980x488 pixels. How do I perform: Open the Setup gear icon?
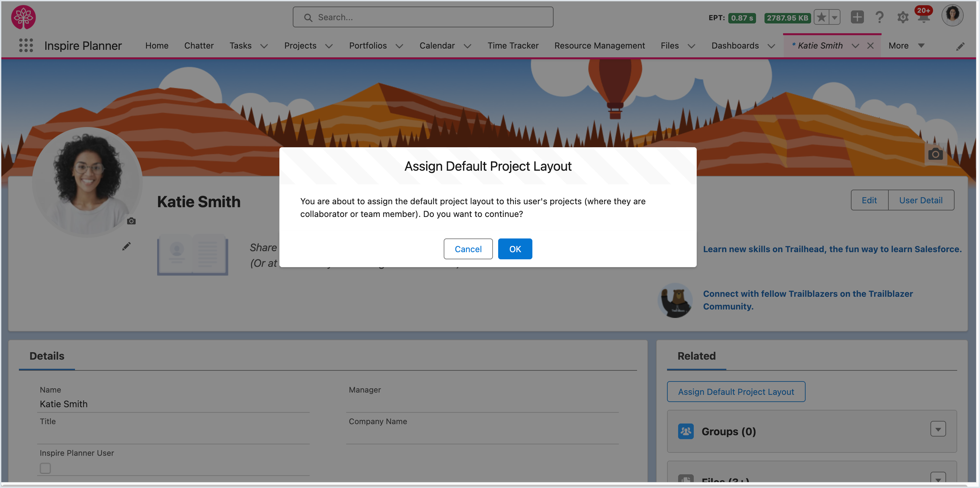pos(902,18)
